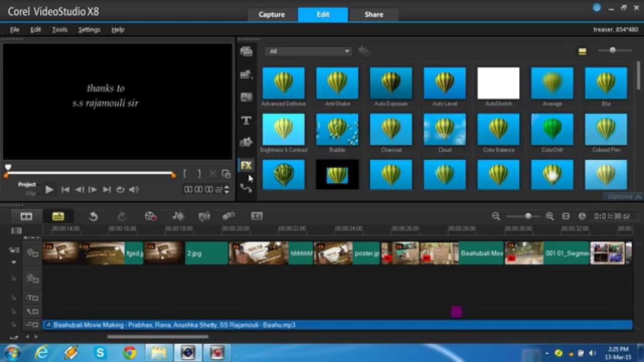
Task: Toggle the Voice track button
Action: click(x=33, y=312)
